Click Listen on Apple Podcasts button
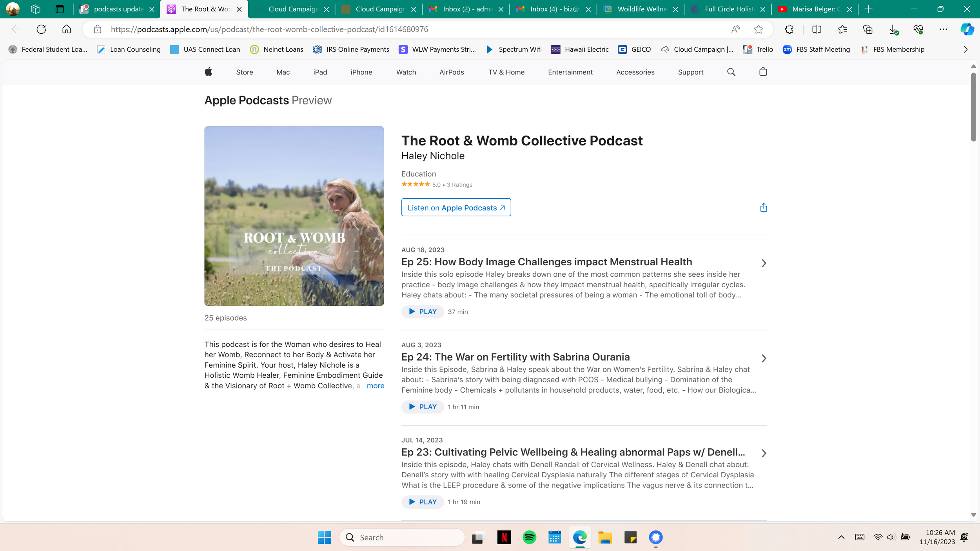980x551 pixels. pos(456,207)
